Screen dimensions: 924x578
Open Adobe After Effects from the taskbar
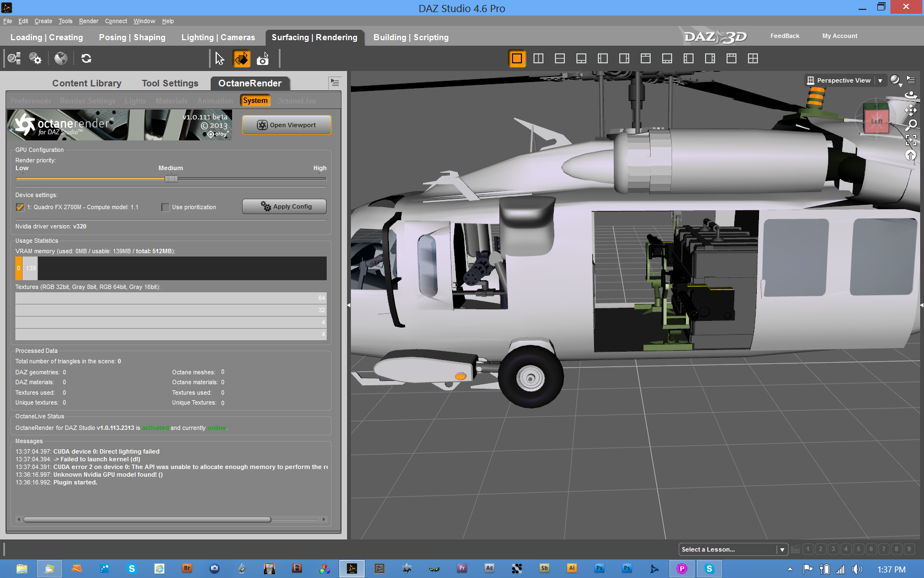coord(490,569)
